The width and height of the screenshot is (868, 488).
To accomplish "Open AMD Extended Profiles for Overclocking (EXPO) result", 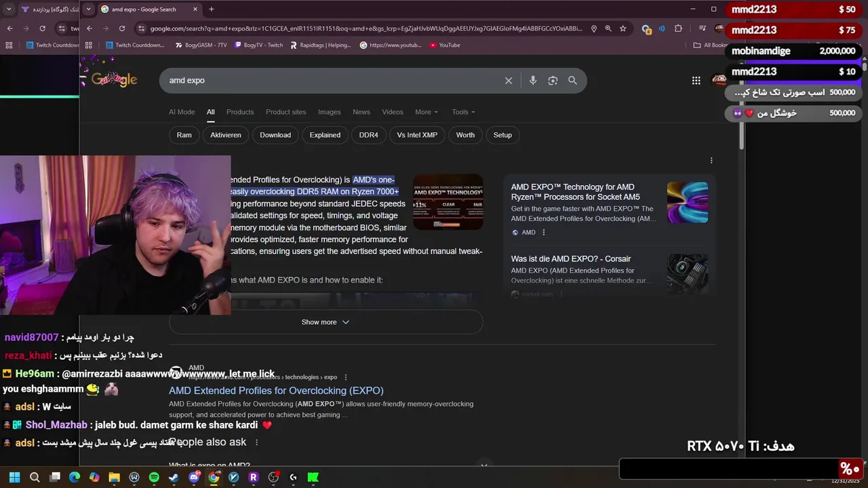I will pos(276,390).
